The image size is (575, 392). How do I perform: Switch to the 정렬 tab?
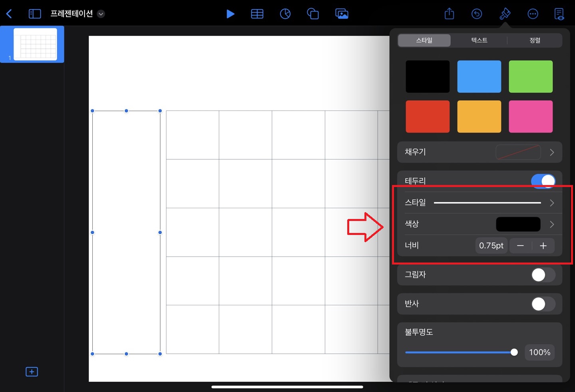[535, 40]
